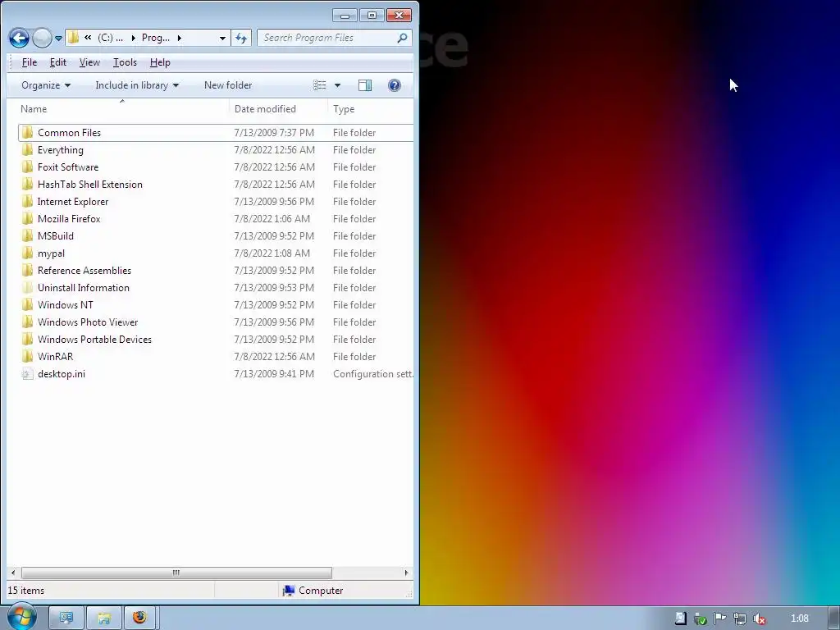Select the WinRAR folder icon

point(27,356)
